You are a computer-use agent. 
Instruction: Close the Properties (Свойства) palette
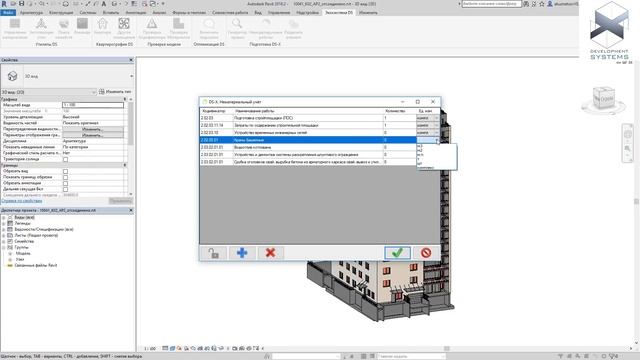131,60
